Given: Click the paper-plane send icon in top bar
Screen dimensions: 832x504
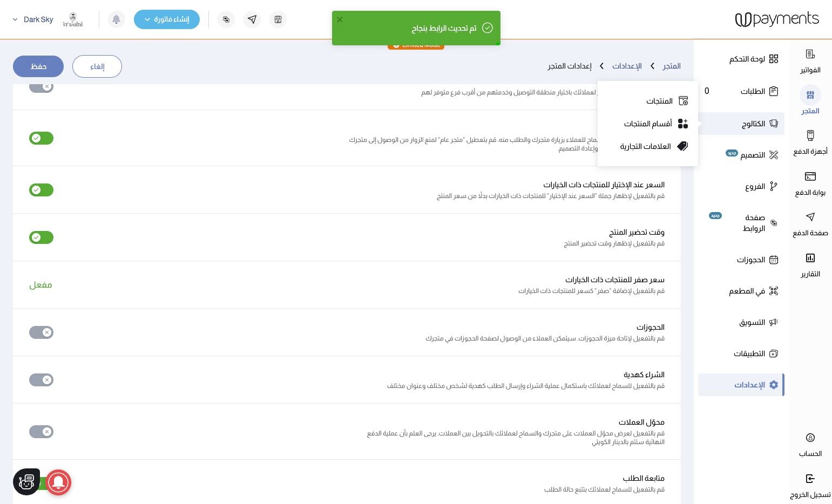Looking at the screenshot, I should point(252,19).
